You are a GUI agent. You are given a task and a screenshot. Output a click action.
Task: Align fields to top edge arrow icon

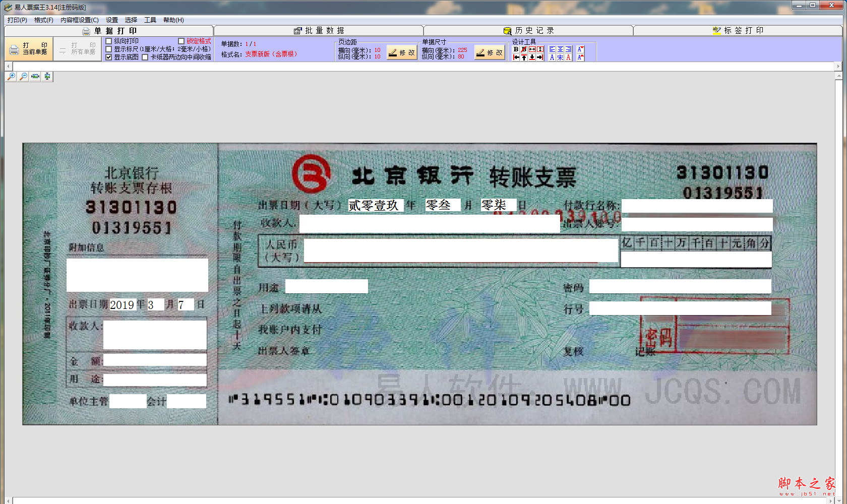click(x=524, y=57)
